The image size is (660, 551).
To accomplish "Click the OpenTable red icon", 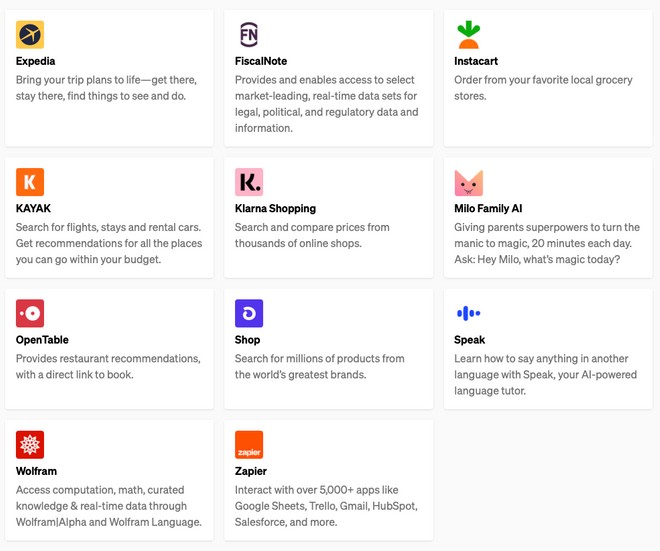I will (x=30, y=313).
